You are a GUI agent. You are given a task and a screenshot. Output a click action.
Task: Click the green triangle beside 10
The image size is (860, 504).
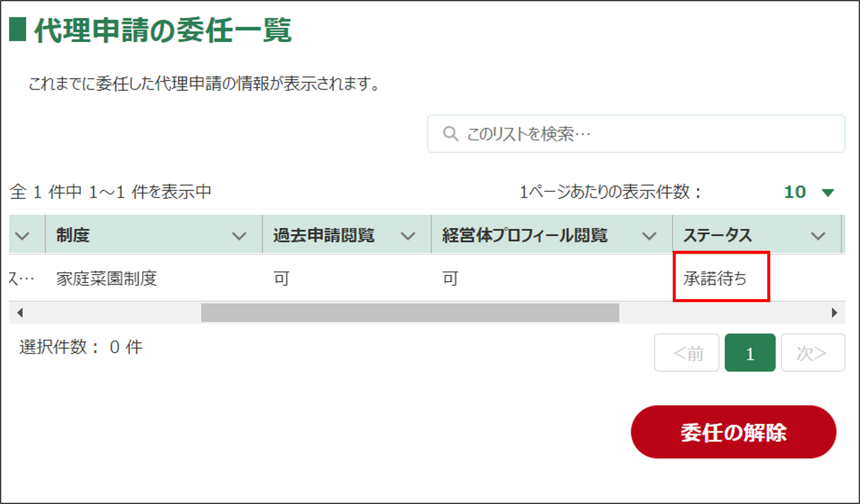pos(828,193)
